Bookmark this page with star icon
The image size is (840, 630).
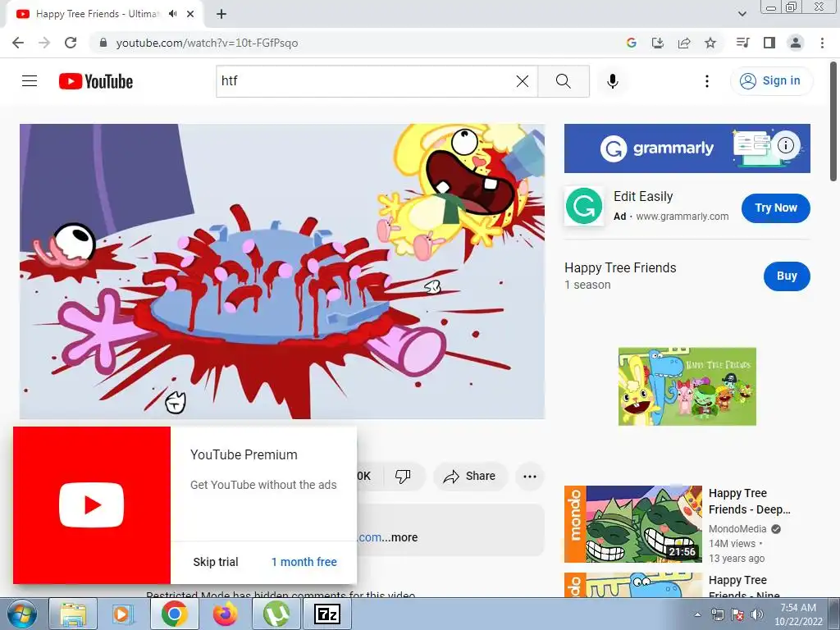coord(710,43)
